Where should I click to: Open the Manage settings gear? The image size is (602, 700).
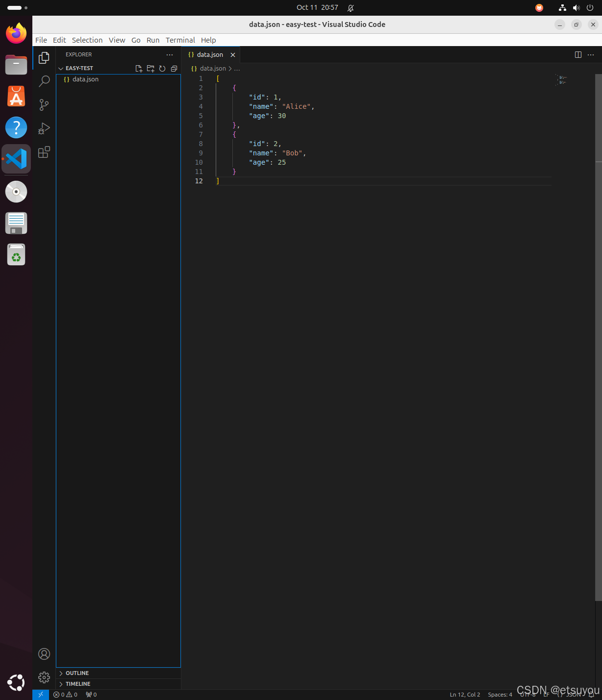tap(44, 677)
